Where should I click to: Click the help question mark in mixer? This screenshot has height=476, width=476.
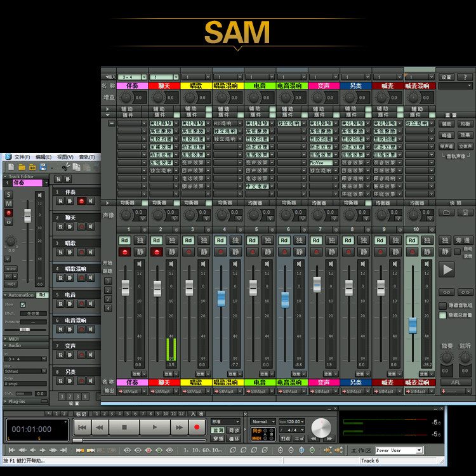coord(465,77)
